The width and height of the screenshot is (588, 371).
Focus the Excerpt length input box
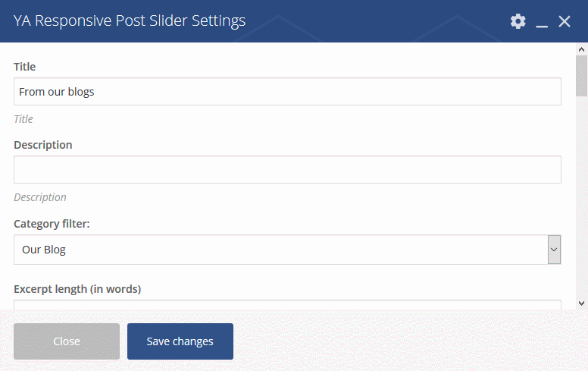(x=287, y=304)
